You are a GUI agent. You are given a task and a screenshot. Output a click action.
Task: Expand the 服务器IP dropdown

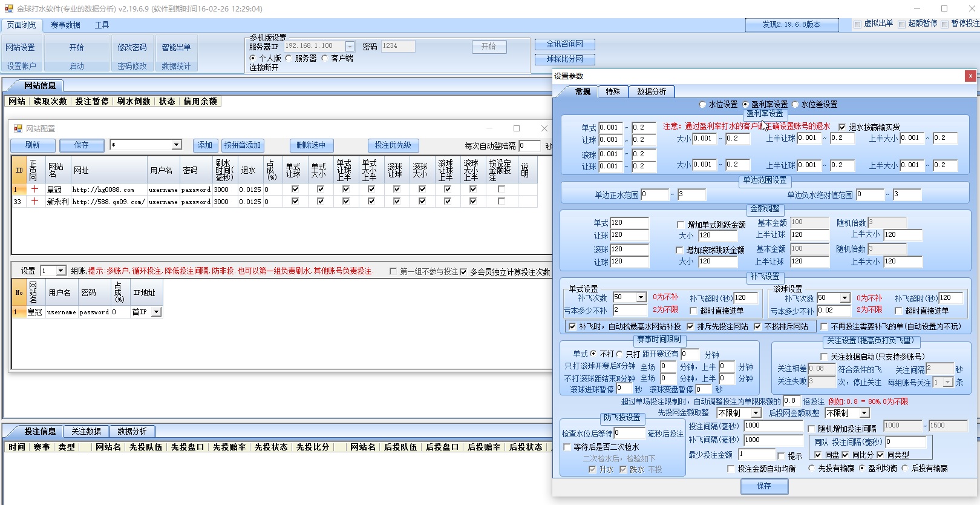350,47
